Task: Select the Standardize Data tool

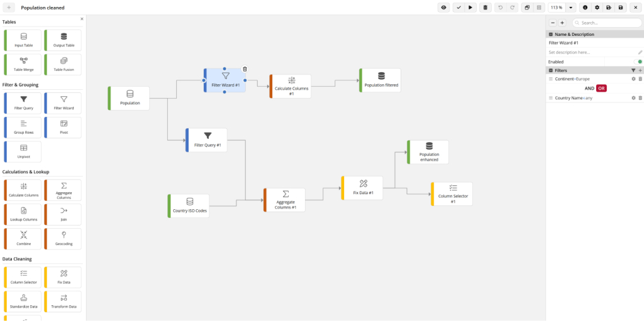Action: [23, 302]
